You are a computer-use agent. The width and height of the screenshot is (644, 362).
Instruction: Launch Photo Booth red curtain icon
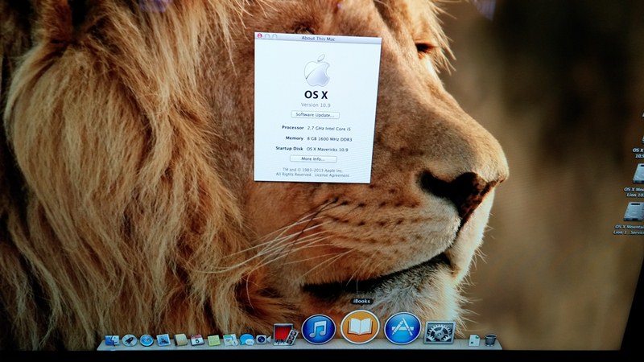click(x=285, y=335)
